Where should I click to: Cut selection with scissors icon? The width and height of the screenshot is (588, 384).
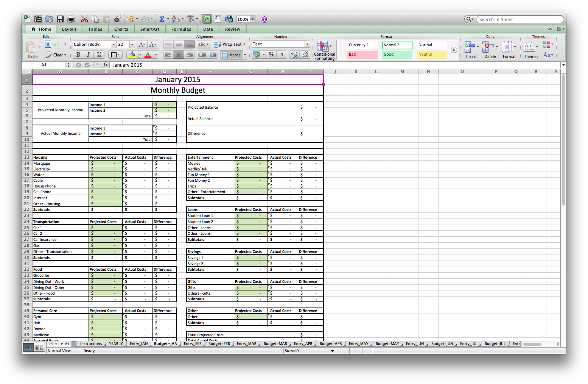click(x=84, y=19)
